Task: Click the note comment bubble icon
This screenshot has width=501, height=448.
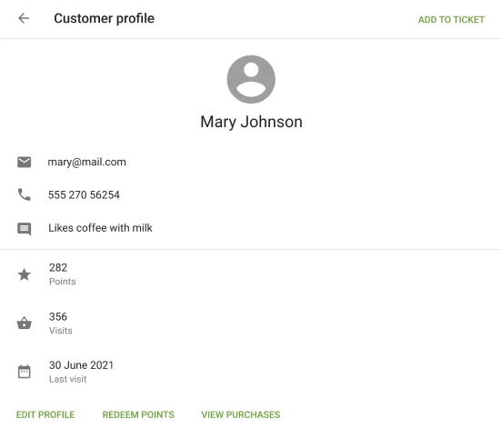Action: 24,229
